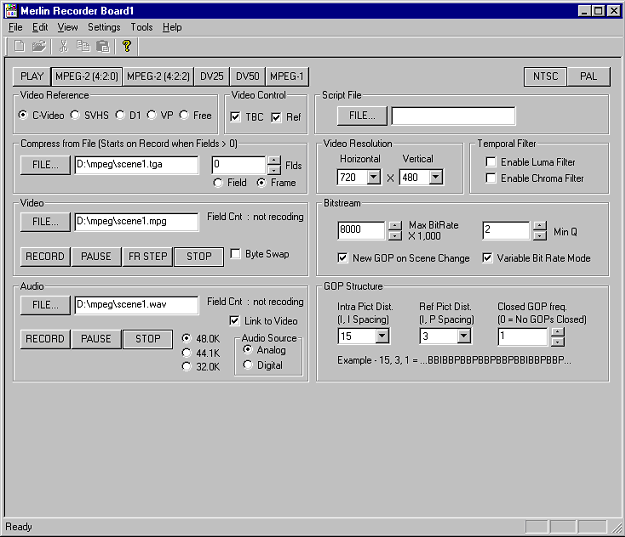Select D1 as video reference
Screen dimensions: 625x537
pos(128,115)
